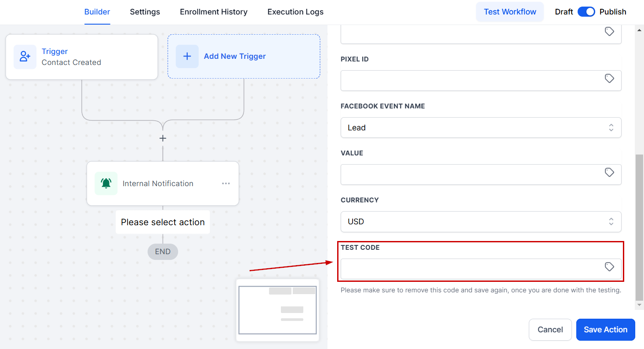644x349 pixels.
Task: Click the Add New Trigger card
Action: 244,57
